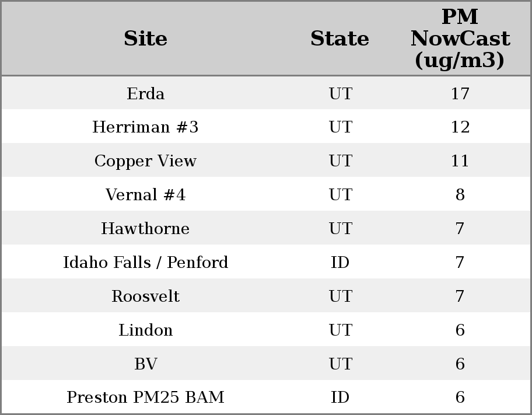The image size is (532, 415).
Task: Click the Hawthorne site entry
Action: 145,229
